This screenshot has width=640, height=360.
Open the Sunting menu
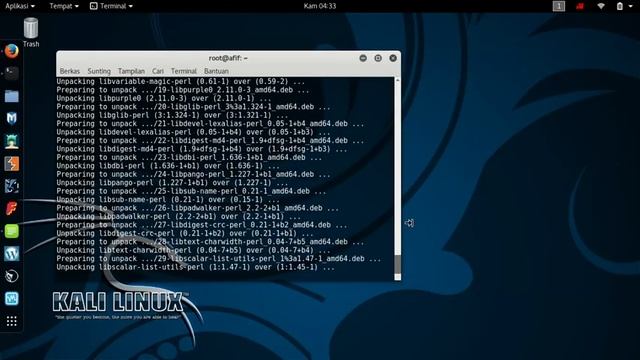[x=99, y=71]
